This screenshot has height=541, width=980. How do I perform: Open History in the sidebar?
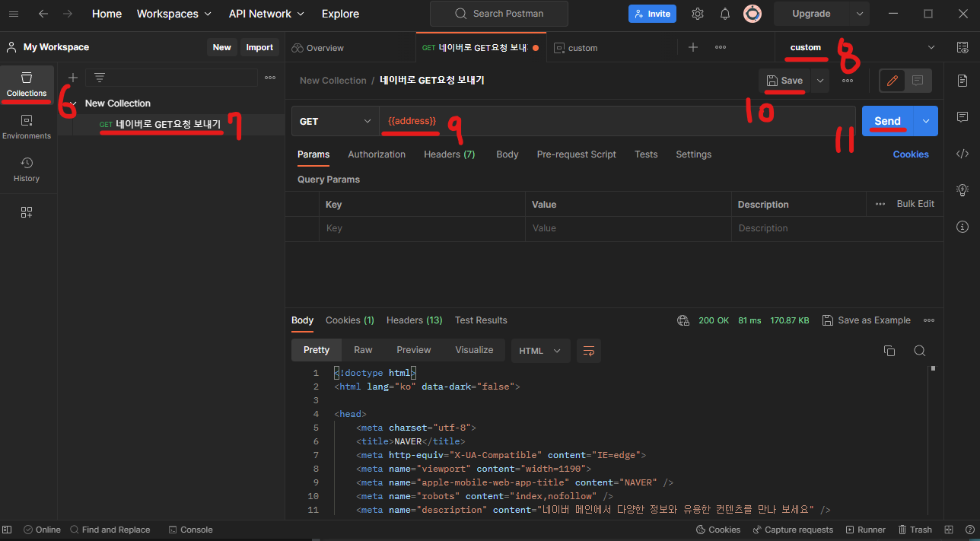[27, 170]
